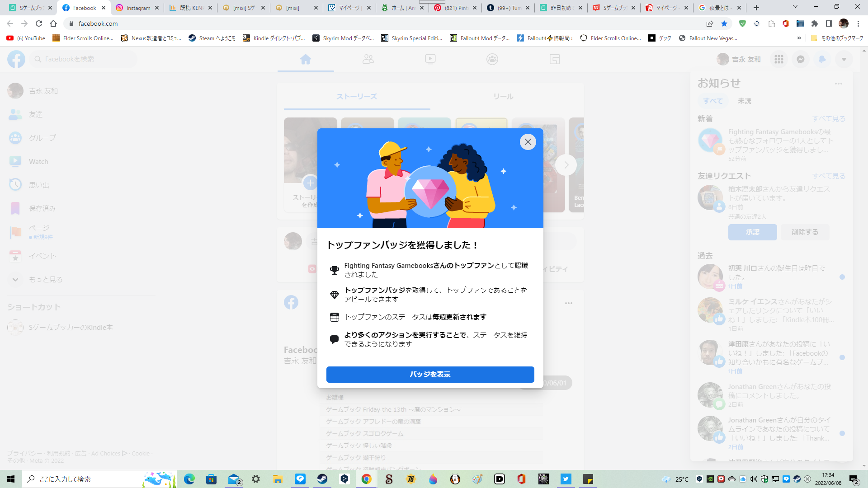Click 削除する on friend request
Image resolution: width=868 pixels, height=488 pixels.
805,232
